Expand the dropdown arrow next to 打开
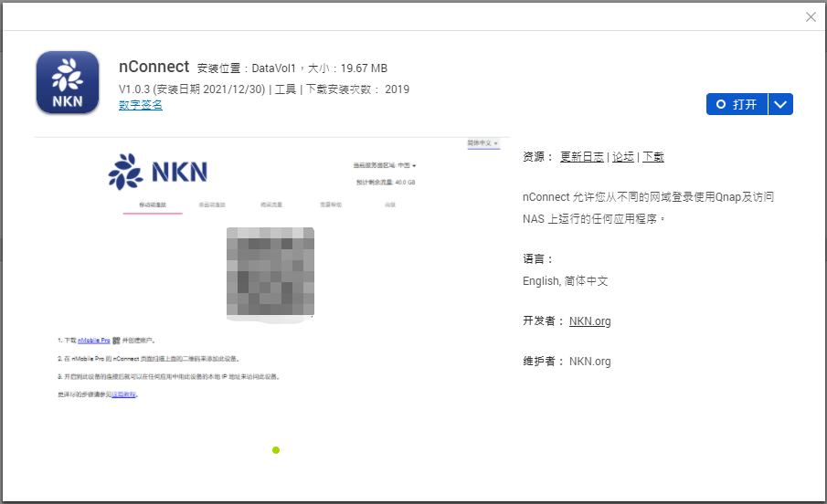Screen dimensions: 827x504 (780, 104)
